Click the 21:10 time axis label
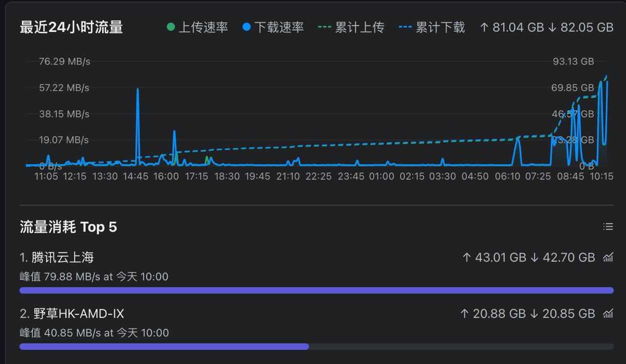 point(288,176)
